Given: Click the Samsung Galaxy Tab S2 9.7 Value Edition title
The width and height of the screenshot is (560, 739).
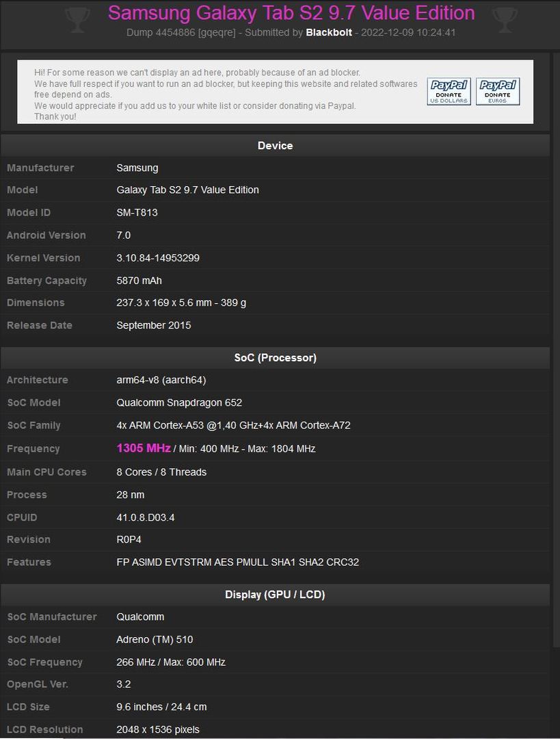Looking at the screenshot, I should pyautogui.click(x=291, y=13).
